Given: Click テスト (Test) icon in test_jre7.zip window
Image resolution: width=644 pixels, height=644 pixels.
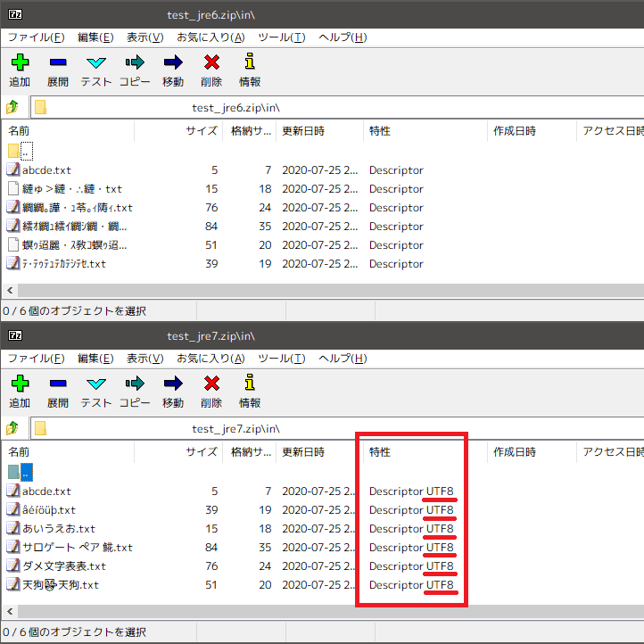Looking at the screenshot, I should pos(96,384).
